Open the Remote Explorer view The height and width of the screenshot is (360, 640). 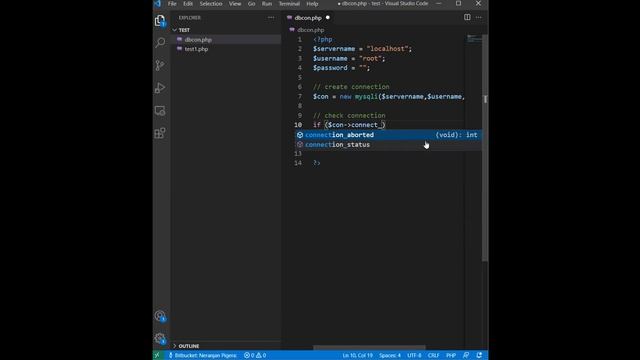coord(160,111)
